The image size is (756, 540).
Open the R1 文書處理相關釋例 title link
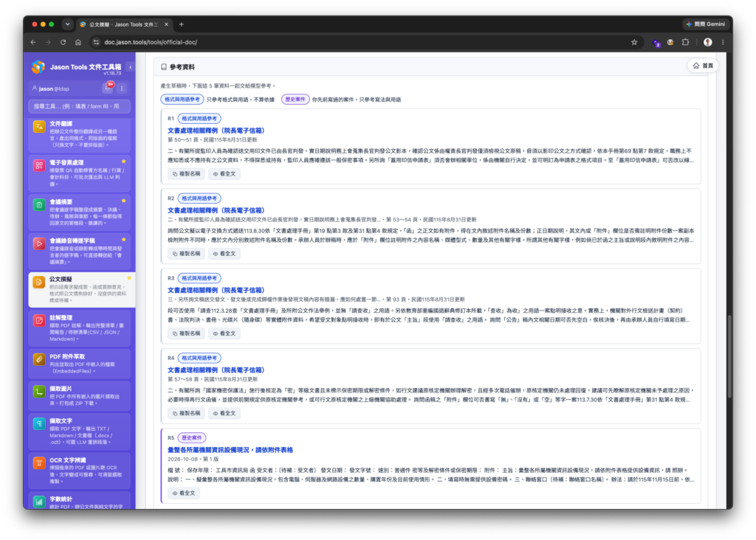pyautogui.click(x=216, y=131)
